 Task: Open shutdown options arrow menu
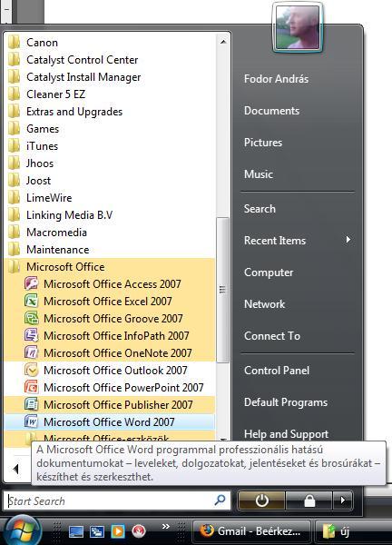click(x=343, y=500)
